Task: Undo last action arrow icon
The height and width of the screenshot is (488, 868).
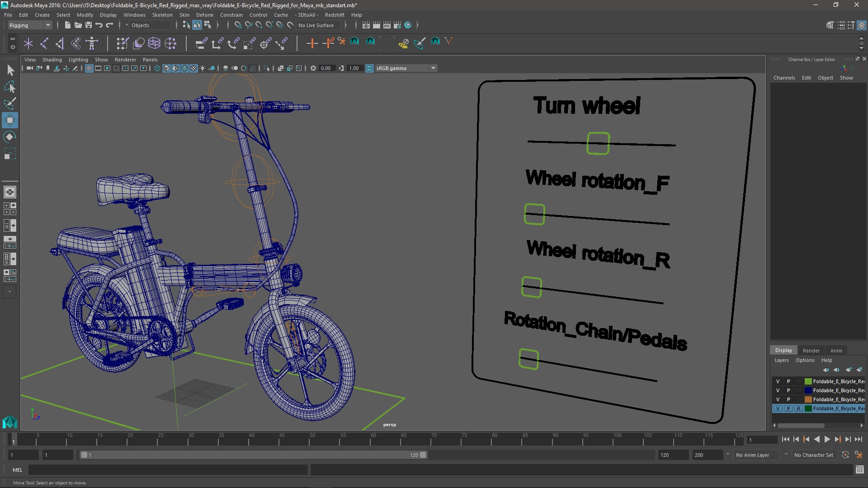Action: (99, 25)
